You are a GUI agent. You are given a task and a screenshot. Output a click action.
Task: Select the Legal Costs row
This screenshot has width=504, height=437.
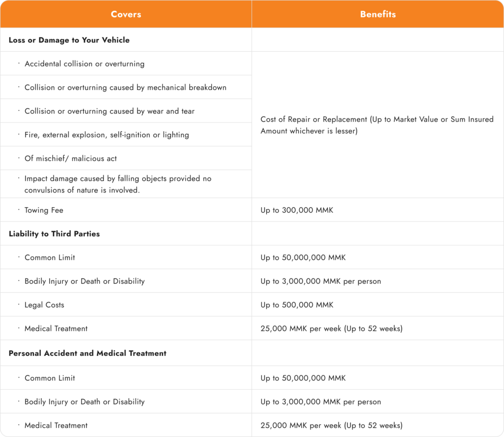click(44, 305)
